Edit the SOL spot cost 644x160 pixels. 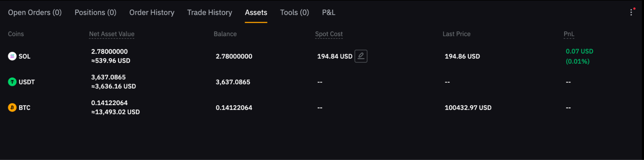click(361, 56)
